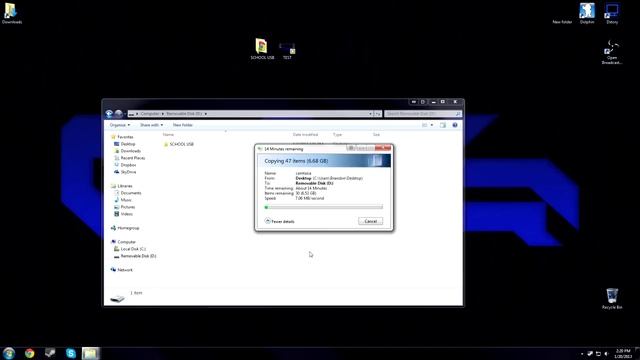Sort files by Size column header

[376, 134]
